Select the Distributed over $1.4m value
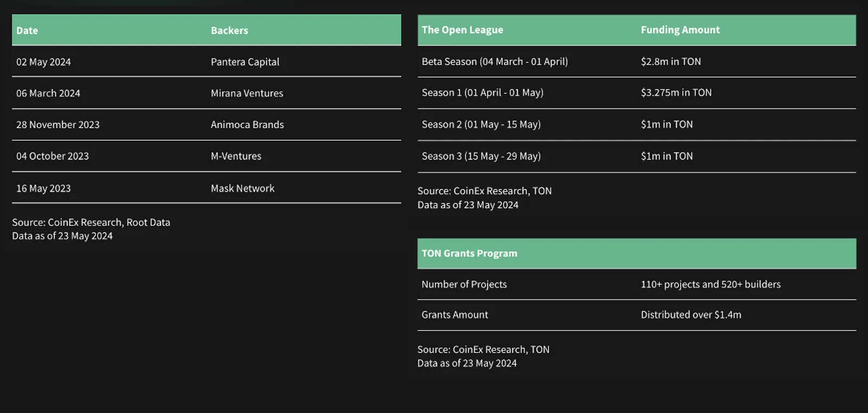868x413 pixels. point(691,315)
